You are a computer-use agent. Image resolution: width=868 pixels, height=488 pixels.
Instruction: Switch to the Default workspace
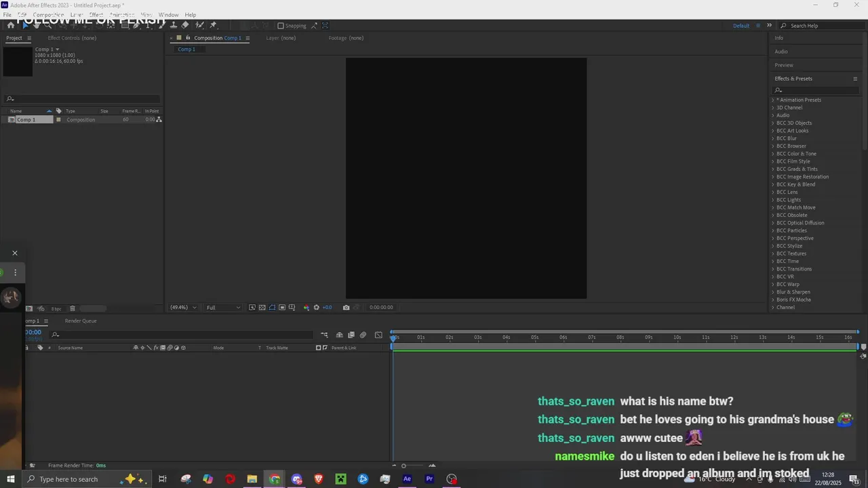click(x=741, y=26)
